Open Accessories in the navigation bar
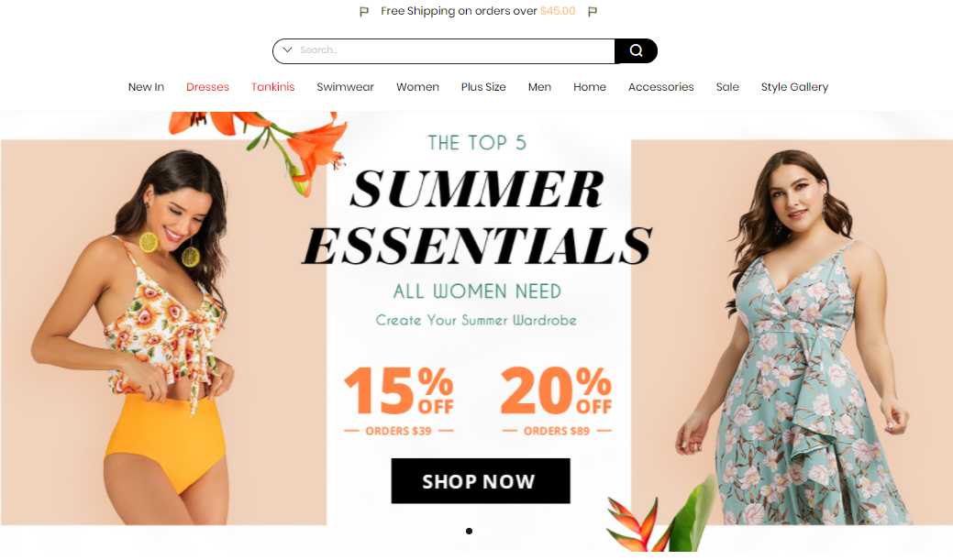The width and height of the screenshot is (953, 560). (x=660, y=87)
